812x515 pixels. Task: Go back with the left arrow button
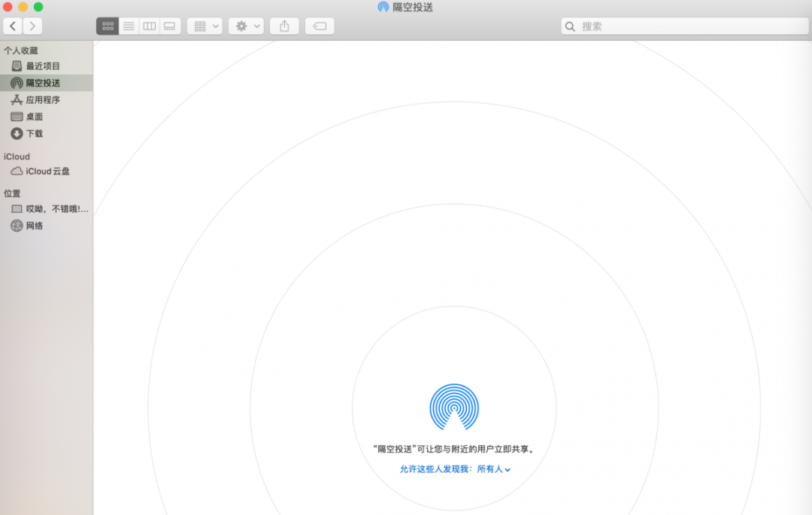click(13, 26)
